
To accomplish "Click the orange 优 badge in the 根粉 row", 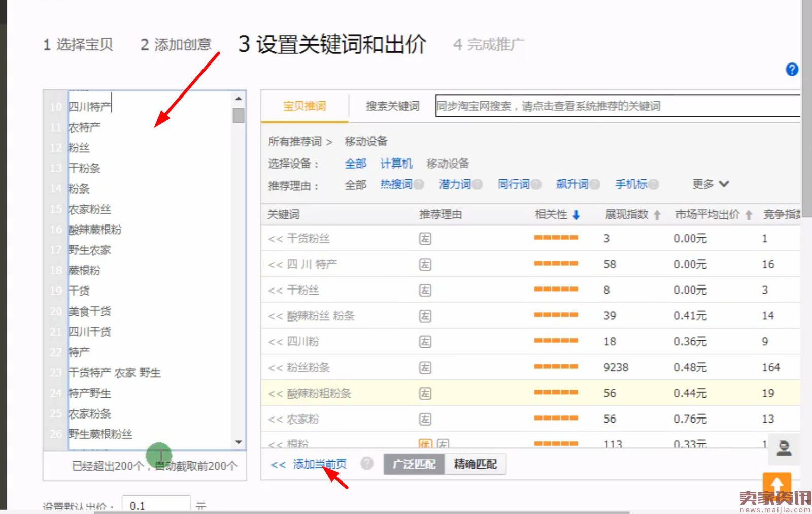I will pos(425,443).
